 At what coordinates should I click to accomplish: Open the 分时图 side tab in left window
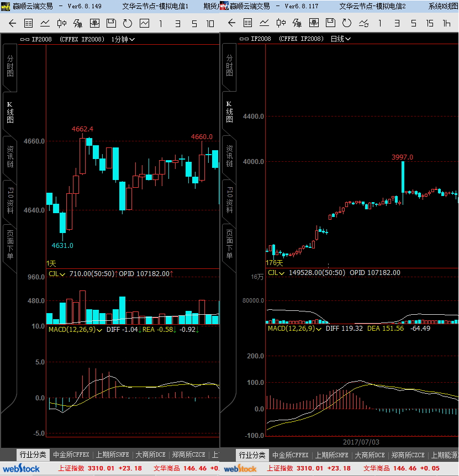(10, 66)
